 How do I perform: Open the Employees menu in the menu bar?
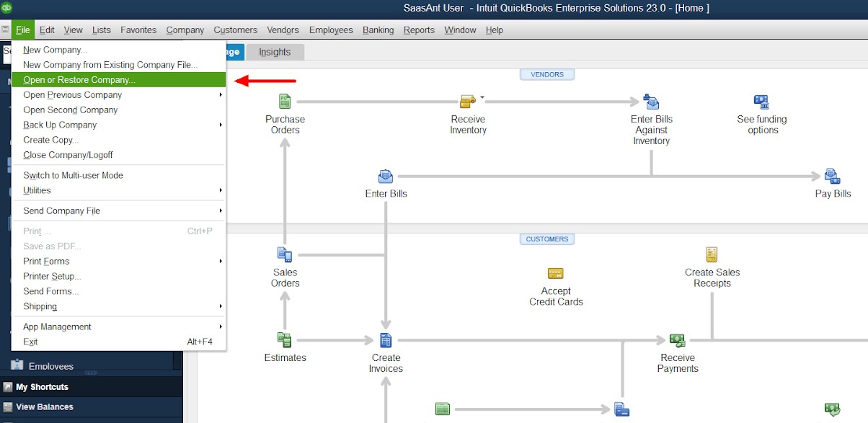[x=331, y=30]
